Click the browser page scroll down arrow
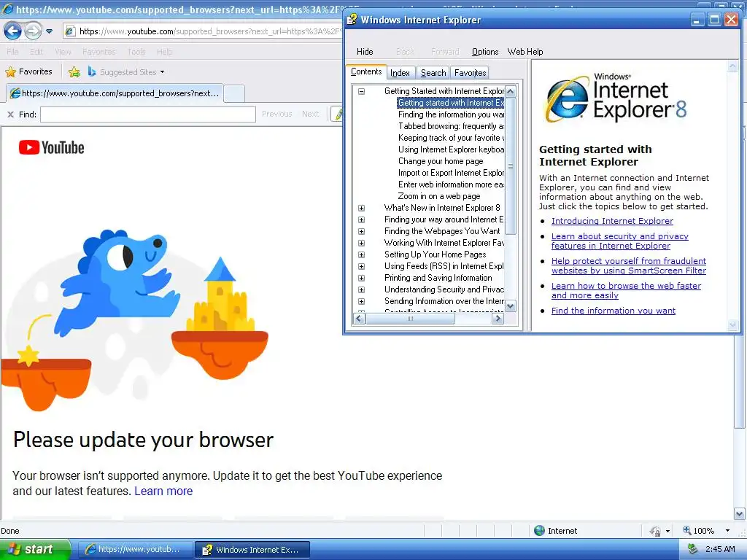The height and width of the screenshot is (560, 747). (739, 514)
